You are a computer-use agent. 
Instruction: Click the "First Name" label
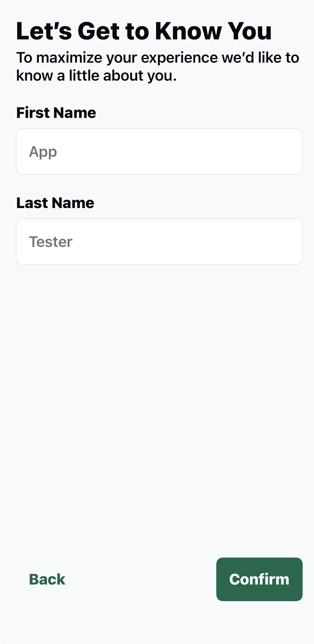pos(56,113)
